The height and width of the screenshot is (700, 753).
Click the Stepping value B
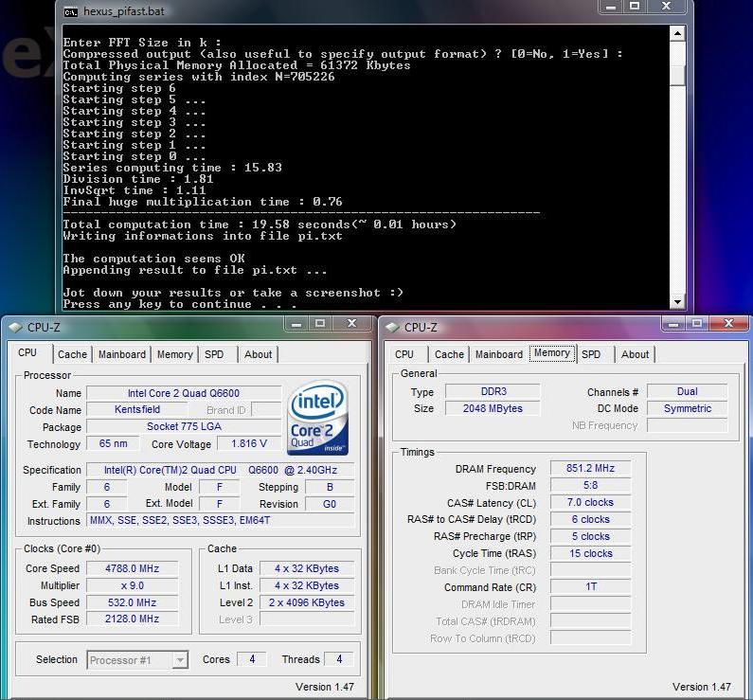(330, 487)
